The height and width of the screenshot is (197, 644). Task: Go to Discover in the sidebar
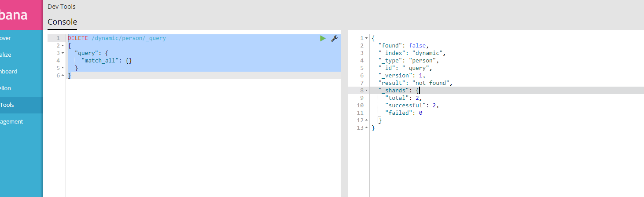[x=21, y=38]
